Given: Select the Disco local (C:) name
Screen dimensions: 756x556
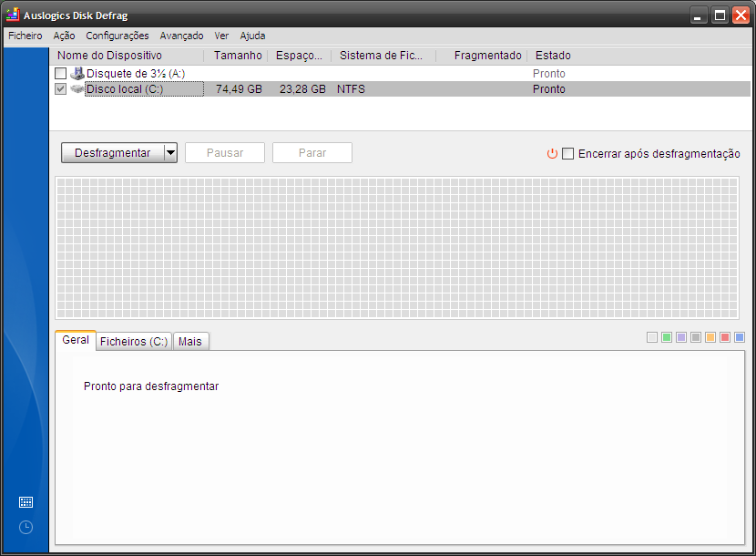Looking at the screenshot, I should 125,88.
